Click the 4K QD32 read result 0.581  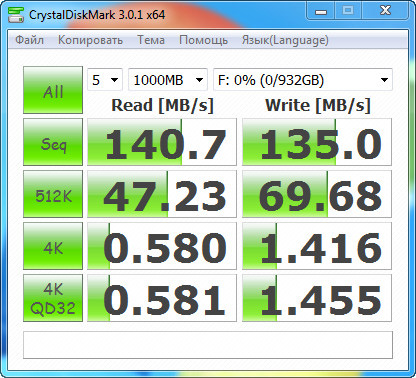point(162,298)
